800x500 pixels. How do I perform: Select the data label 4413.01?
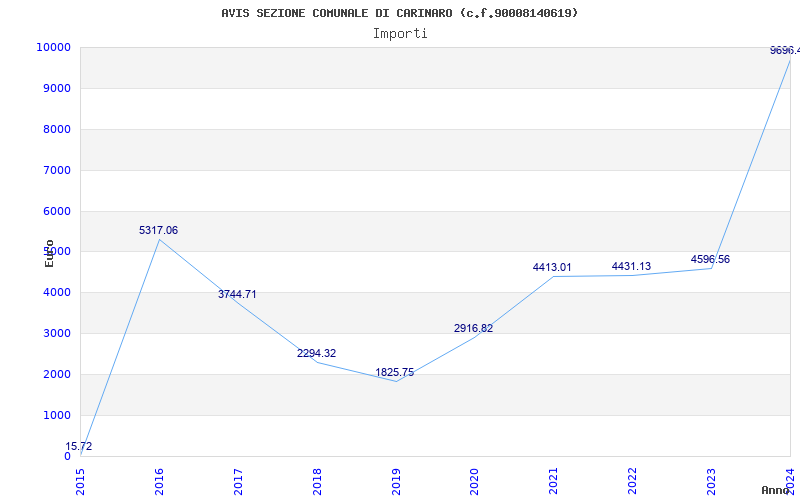point(552,267)
